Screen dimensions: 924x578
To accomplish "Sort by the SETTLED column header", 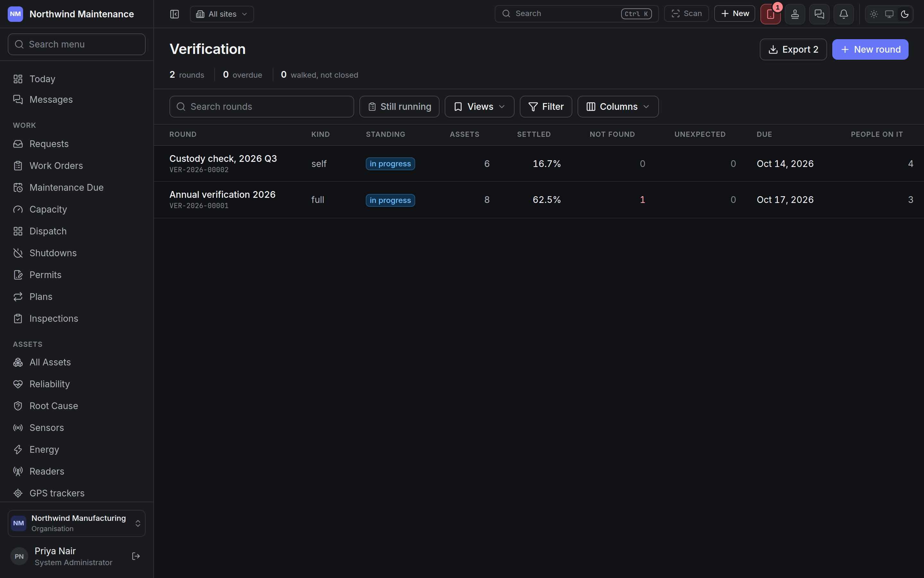I will coord(534,135).
